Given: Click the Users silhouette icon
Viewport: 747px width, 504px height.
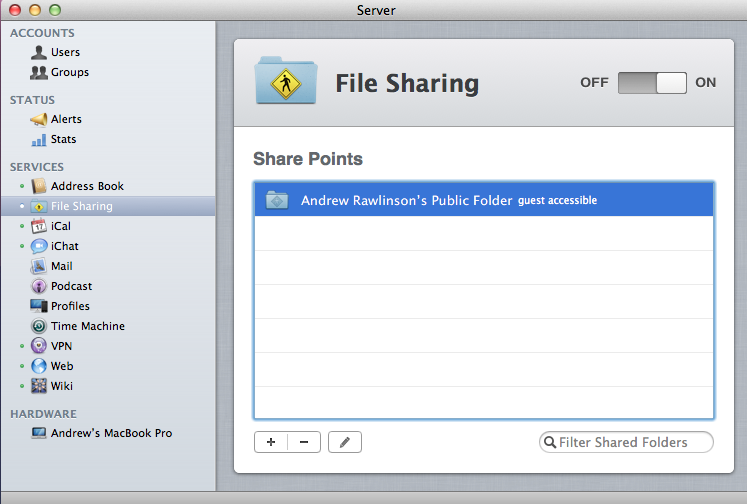Looking at the screenshot, I should (39, 52).
